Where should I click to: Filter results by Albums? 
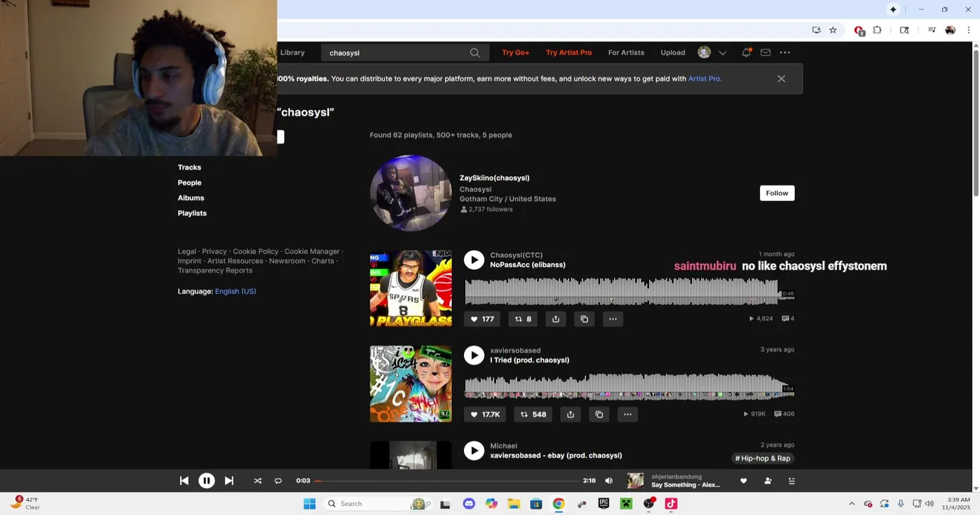(x=191, y=198)
